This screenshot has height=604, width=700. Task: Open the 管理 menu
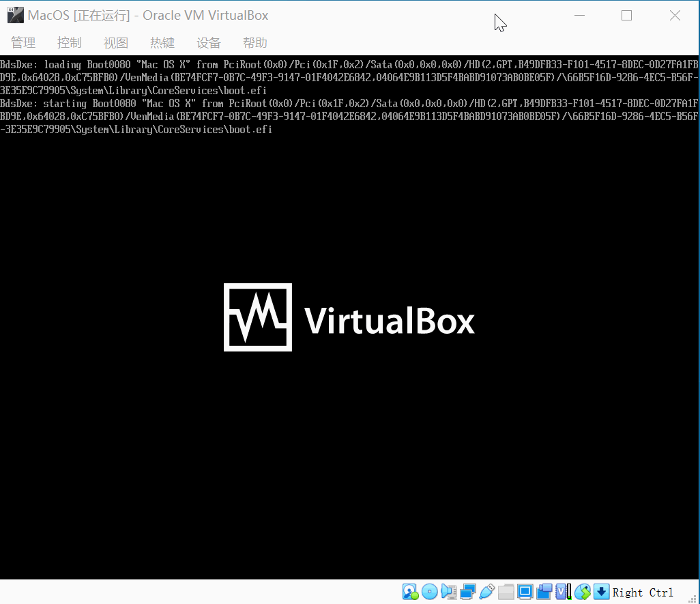(x=23, y=43)
